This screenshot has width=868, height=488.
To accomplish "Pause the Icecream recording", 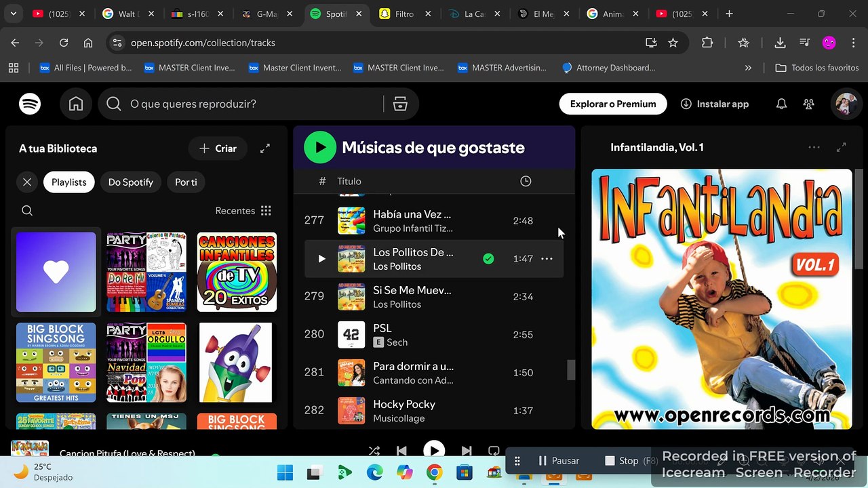I will click(x=558, y=461).
